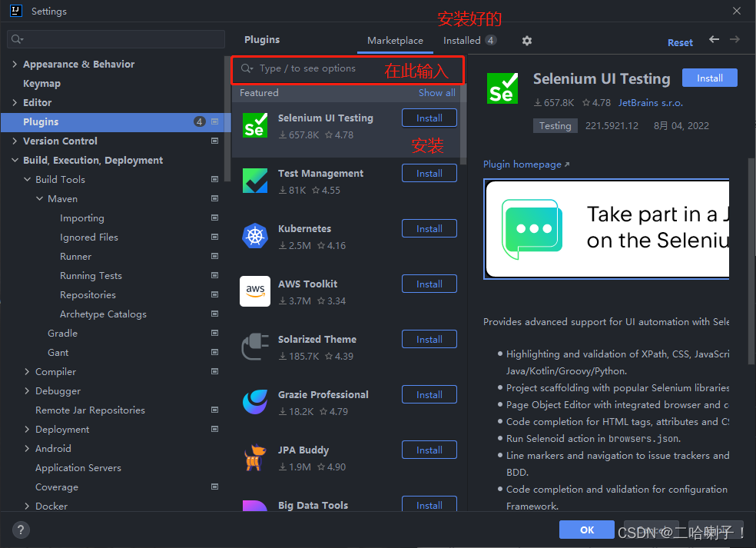Select Solarized Theme plug icon
The width and height of the screenshot is (756, 548).
coord(255,347)
